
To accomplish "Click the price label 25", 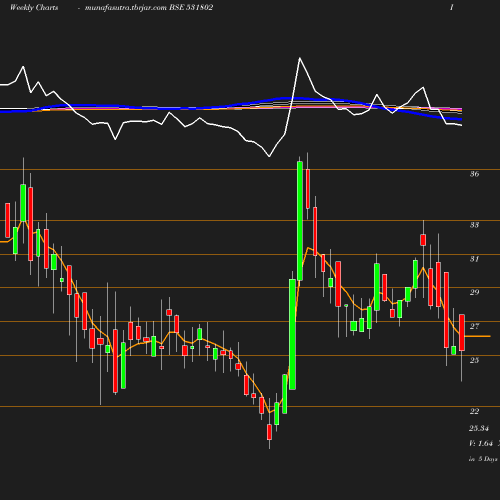I will point(474,360).
